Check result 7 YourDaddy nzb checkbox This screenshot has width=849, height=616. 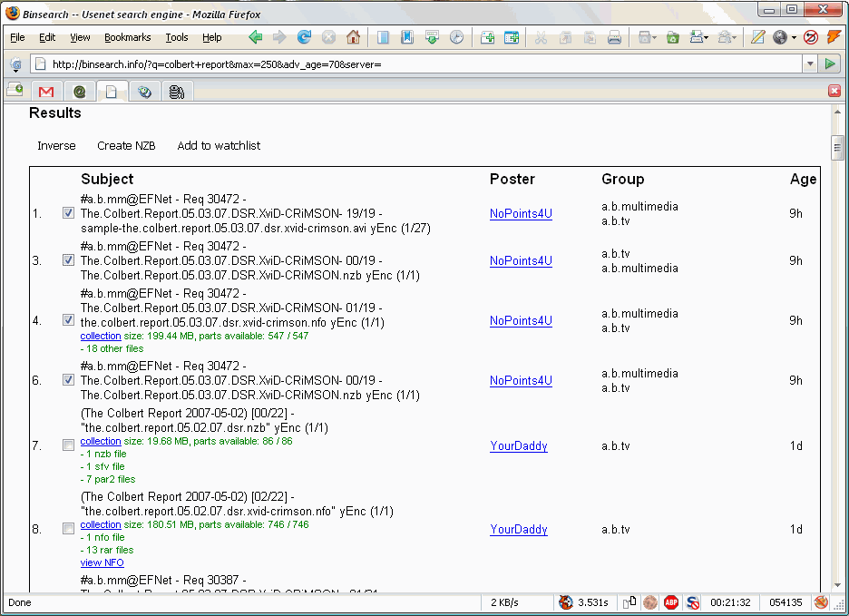coord(68,445)
